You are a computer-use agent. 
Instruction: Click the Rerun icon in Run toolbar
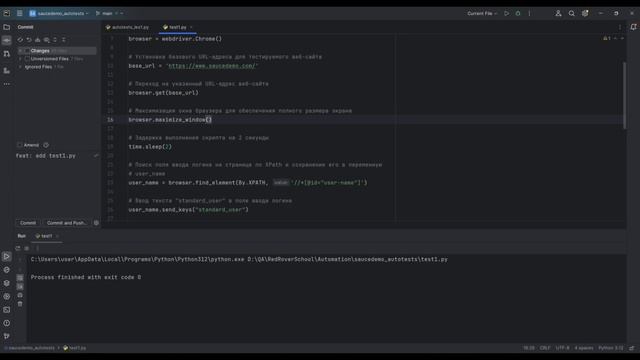pyautogui.click(x=18, y=248)
